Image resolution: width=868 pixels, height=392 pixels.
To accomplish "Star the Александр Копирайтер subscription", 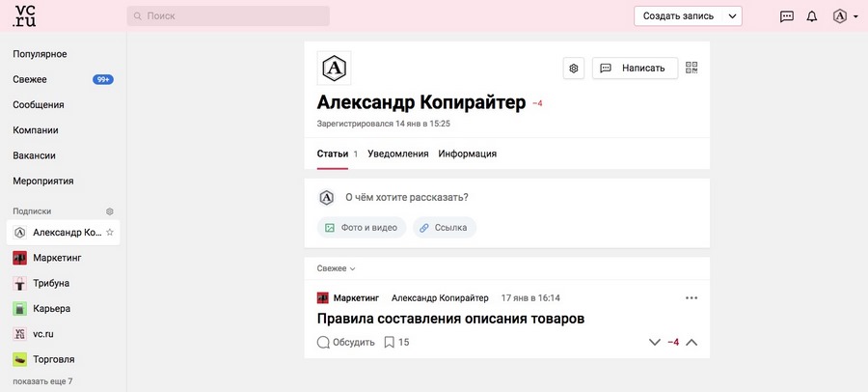I will point(110,233).
